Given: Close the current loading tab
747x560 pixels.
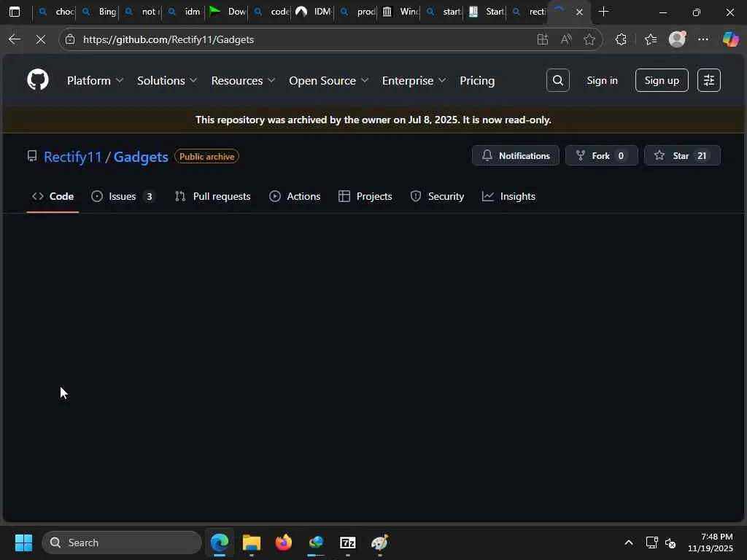Looking at the screenshot, I should tap(579, 12).
